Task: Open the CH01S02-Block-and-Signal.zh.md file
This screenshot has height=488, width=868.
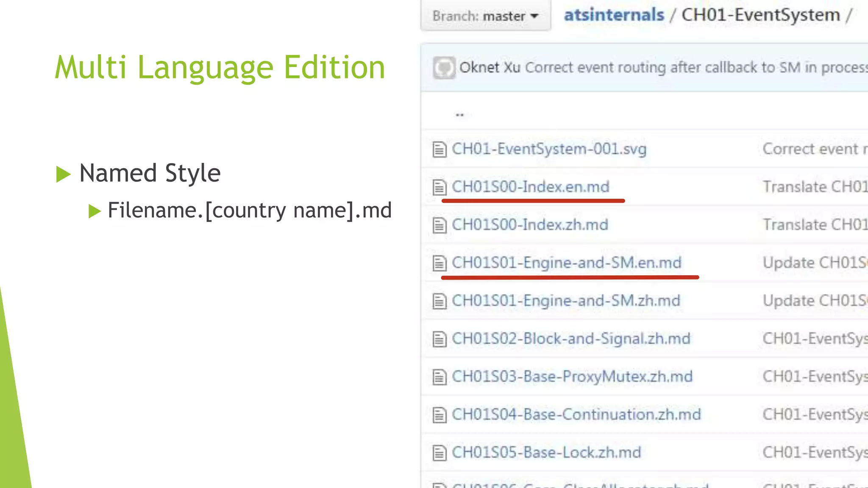Action: tap(571, 339)
